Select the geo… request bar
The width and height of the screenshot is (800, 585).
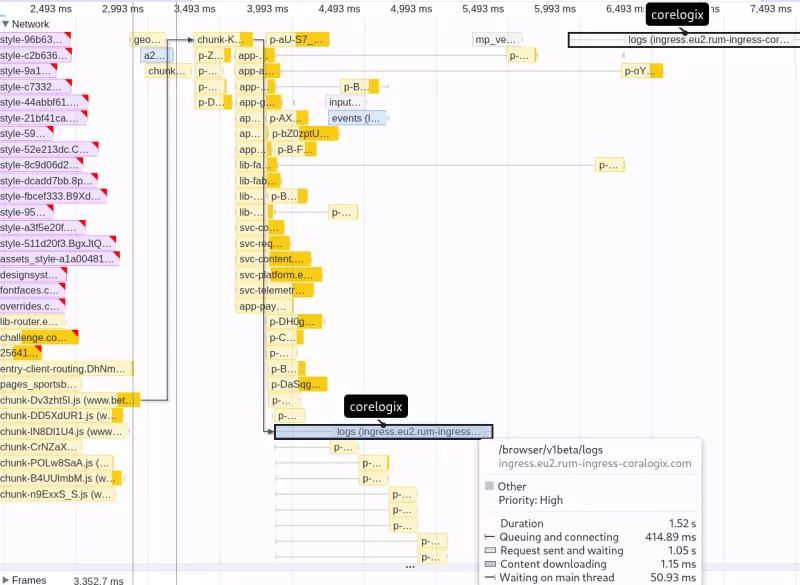147,40
